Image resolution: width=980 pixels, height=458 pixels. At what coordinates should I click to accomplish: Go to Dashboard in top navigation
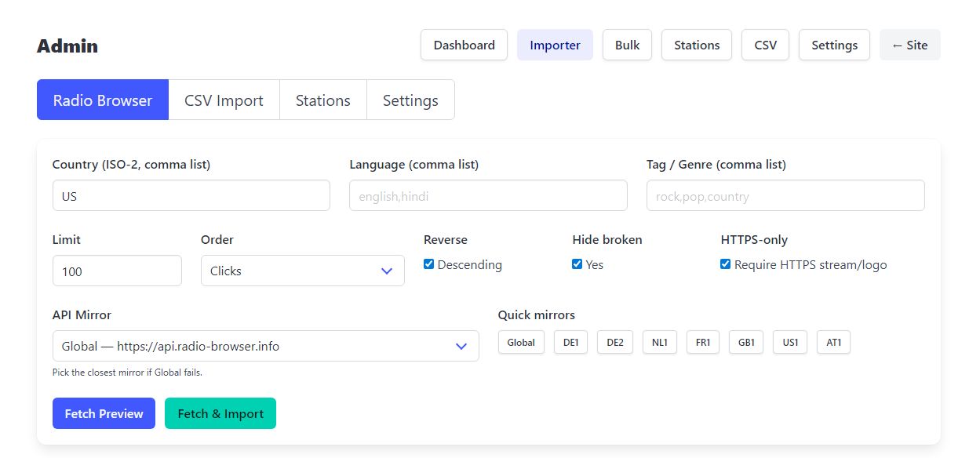coord(464,45)
